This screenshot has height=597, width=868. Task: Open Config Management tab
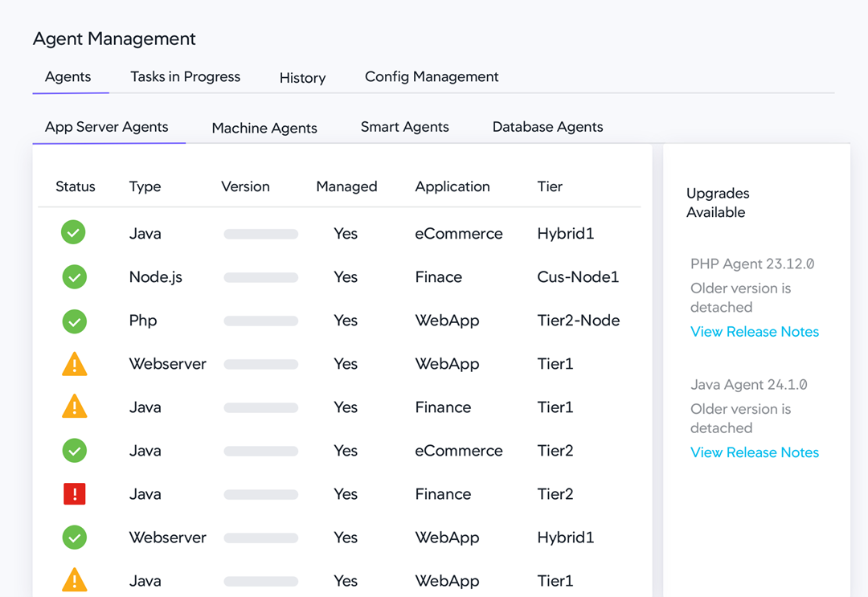coord(432,77)
